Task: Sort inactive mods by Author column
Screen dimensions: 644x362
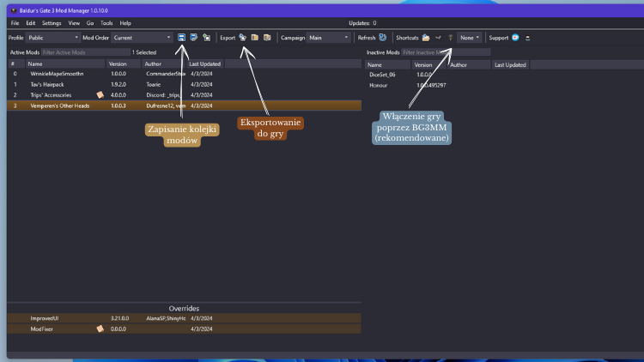Action: 469,64
